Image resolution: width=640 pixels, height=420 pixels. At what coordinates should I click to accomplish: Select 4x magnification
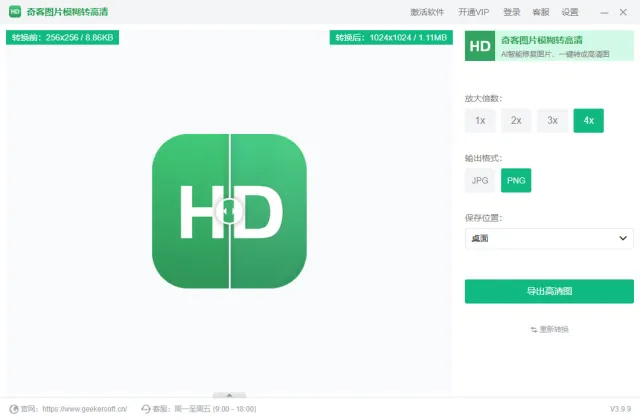tap(588, 121)
